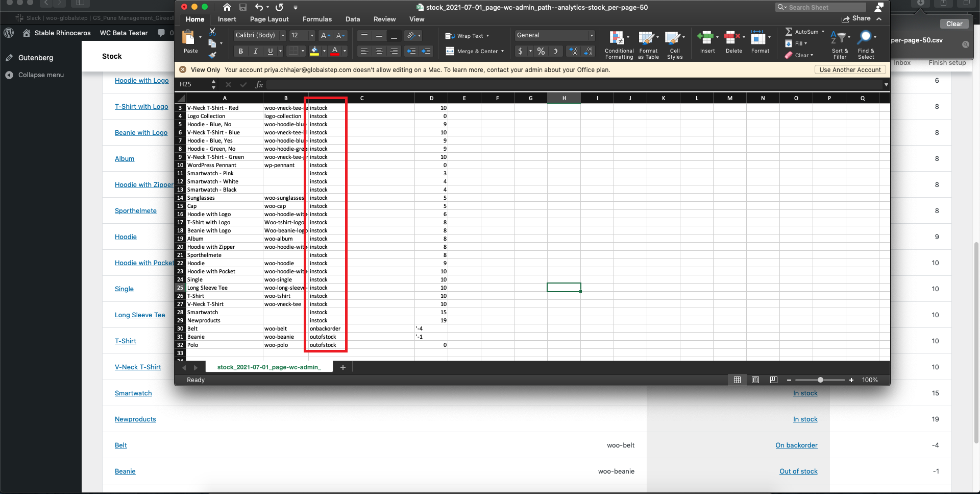
Task: Click the Use Another Account button
Action: coord(849,69)
